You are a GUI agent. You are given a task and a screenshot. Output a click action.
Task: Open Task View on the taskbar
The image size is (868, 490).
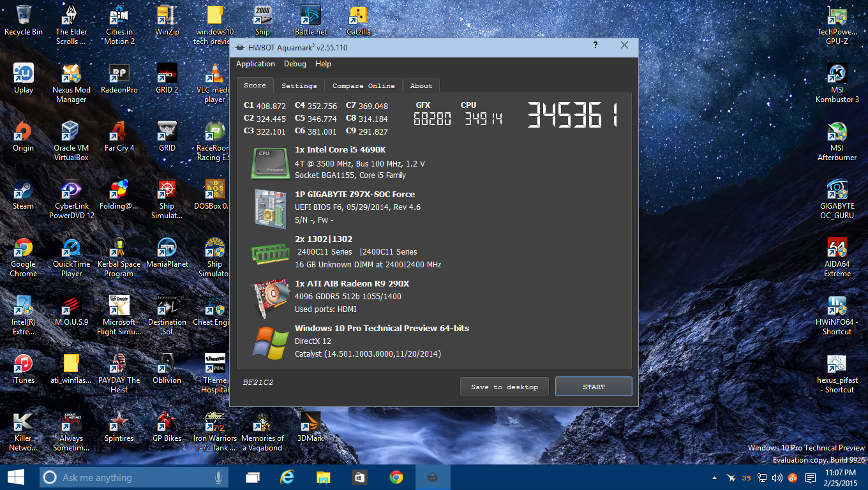coord(253,477)
